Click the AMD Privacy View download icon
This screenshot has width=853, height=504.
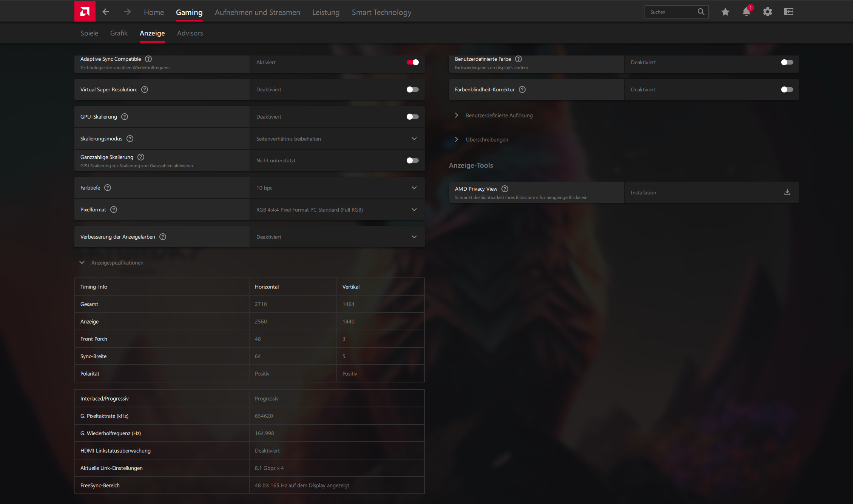[787, 193]
